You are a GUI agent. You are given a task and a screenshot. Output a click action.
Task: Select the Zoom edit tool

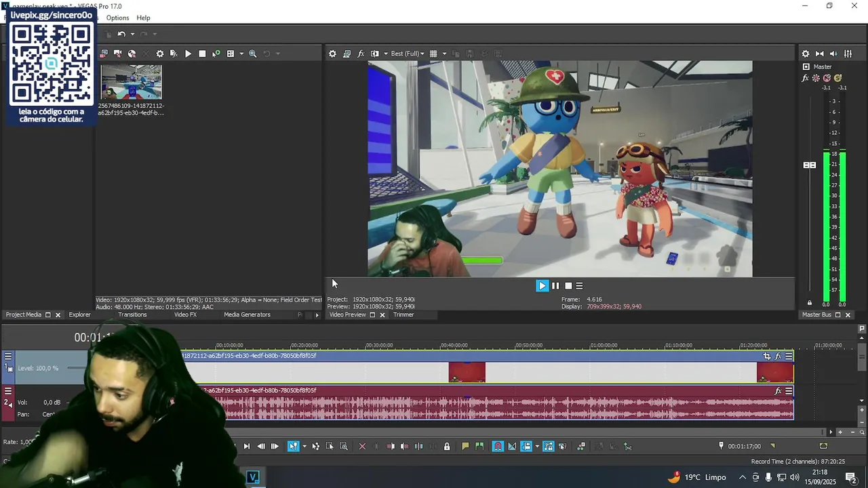click(344, 446)
